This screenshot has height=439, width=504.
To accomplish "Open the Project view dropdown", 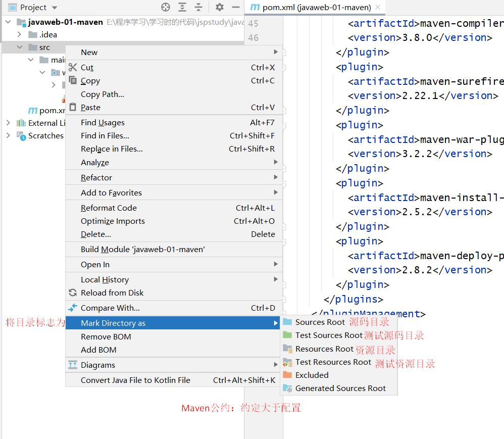I will [x=55, y=8].
